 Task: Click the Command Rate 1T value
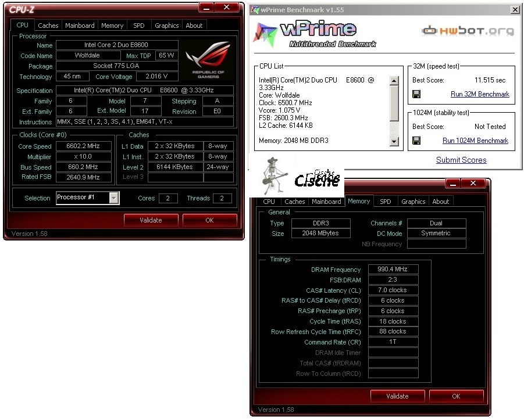393,342
